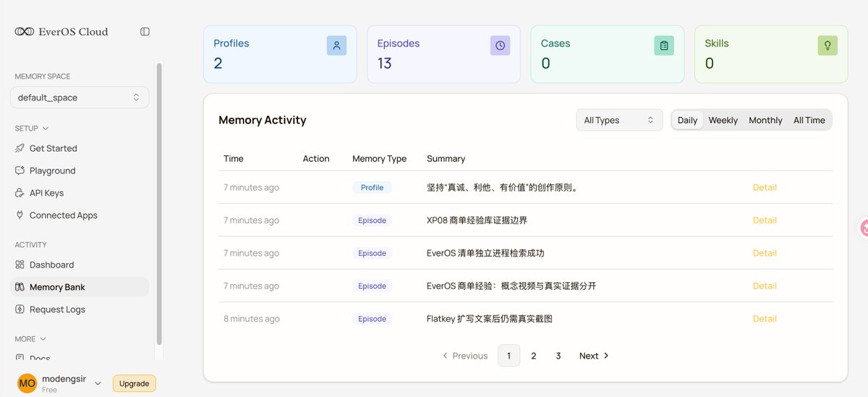868x397 pixels.
Task: Open Detail for EverOS 清单独立进程检索成功 row
Action: click(x=765, y=253)
